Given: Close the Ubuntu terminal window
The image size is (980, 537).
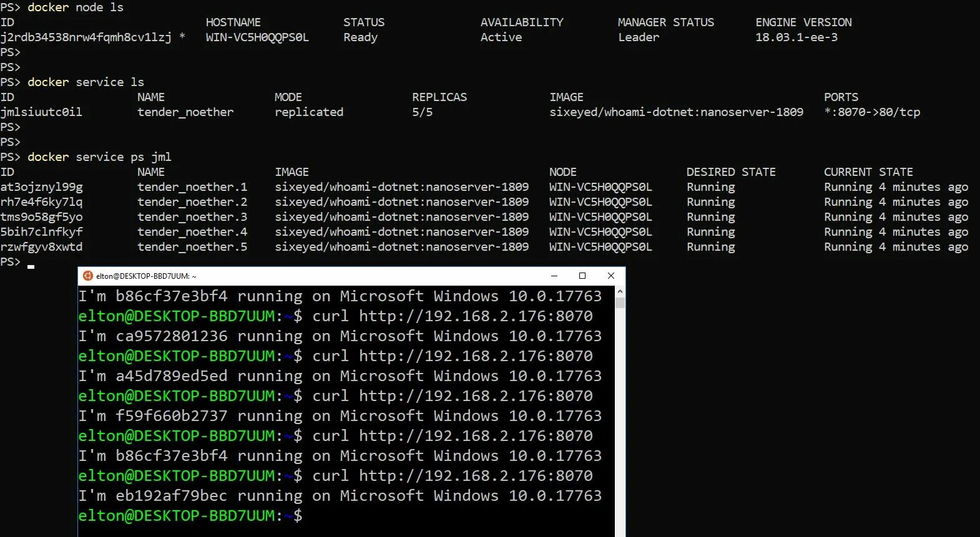Looking at the screenshot, I should click(611, 276).
